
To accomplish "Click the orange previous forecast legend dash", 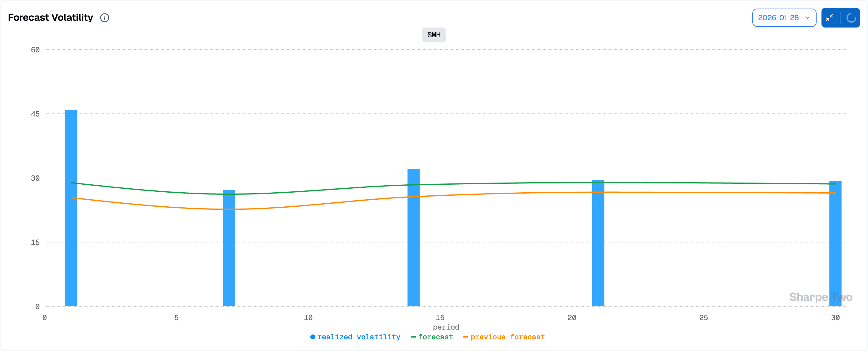I will click(466, 337).
